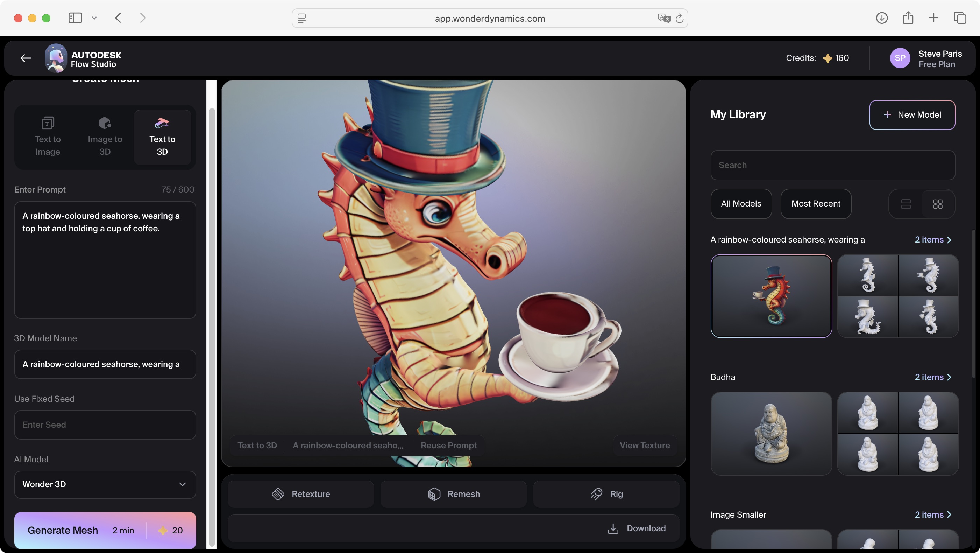The image size is (980, 553).
Task: Switch library to grid view
Action: point(937,204)
